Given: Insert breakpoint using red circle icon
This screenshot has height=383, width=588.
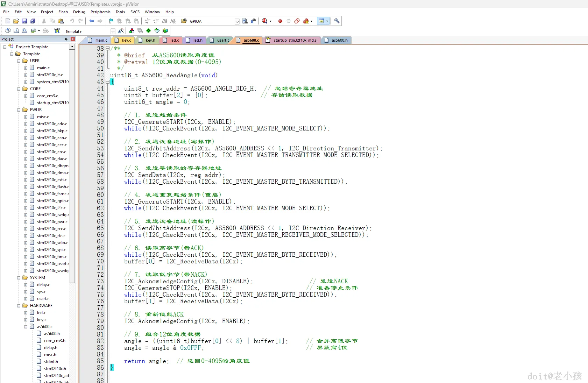Looking at the screenshot, I should (x=280, y=21).
